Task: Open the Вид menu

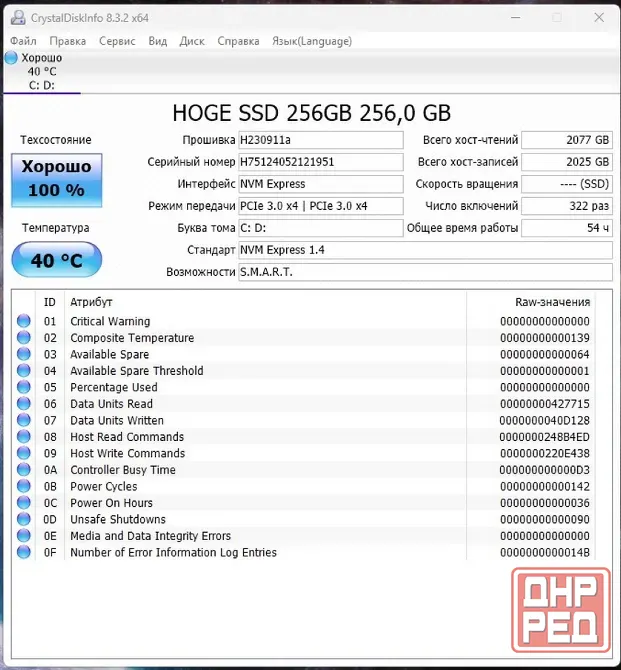Action: (157, 41)
